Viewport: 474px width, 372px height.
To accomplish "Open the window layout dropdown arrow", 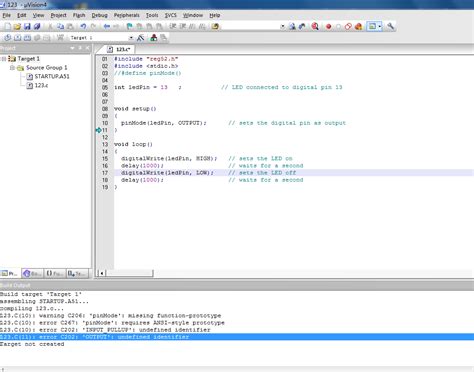I will coord(380,26).
